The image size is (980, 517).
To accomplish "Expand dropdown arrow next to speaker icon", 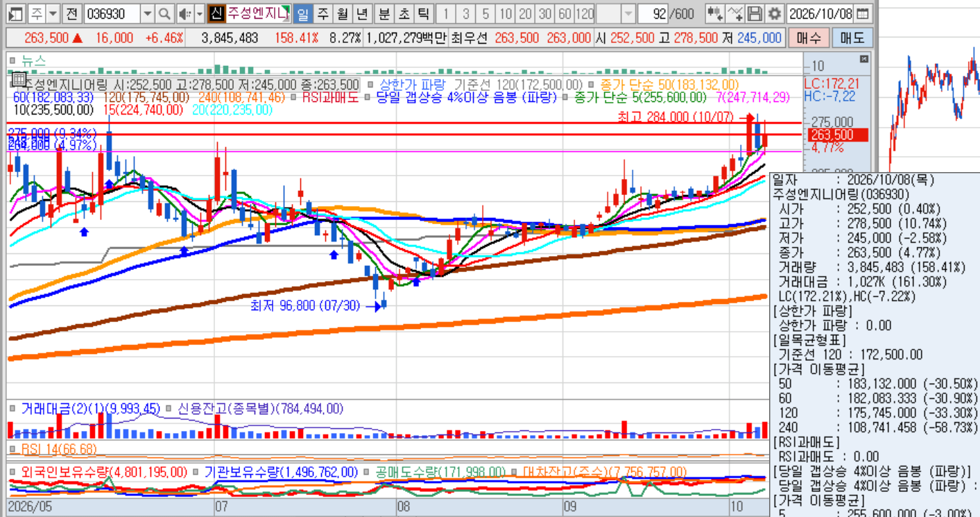I will point(199,13).
